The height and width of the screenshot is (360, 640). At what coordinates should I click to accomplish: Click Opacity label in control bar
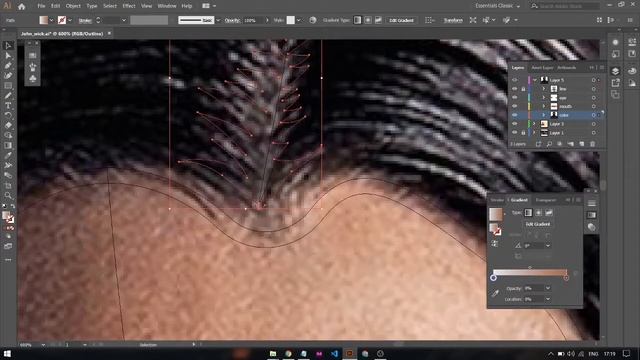232,20
